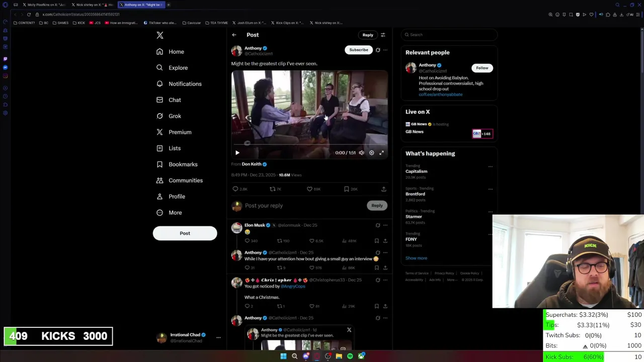Image resolution: width=644 pixels, height=362 pixels.
Task: Click Show more under trends
Action: coord(416,258)
